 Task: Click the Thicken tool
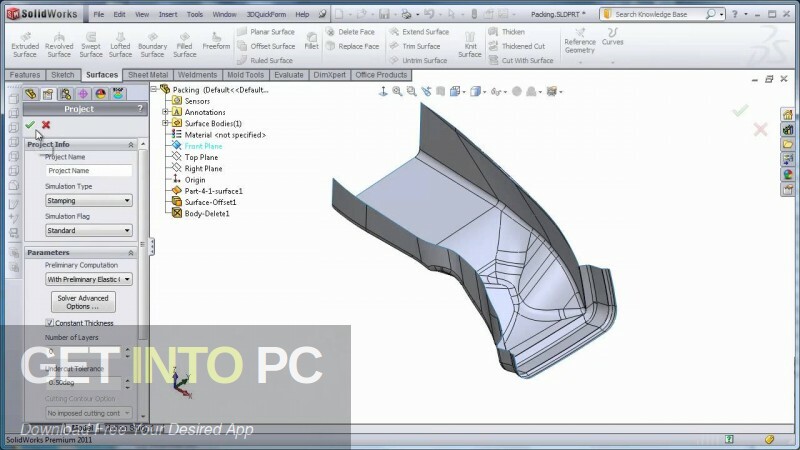click(x=507, y=32)
